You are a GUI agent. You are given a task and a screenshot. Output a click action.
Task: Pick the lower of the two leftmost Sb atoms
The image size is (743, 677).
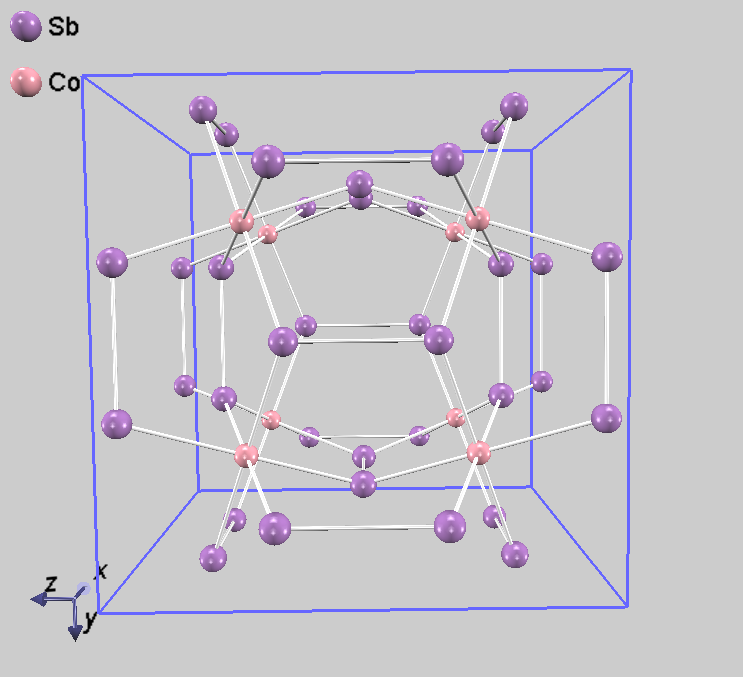(117, 424)
